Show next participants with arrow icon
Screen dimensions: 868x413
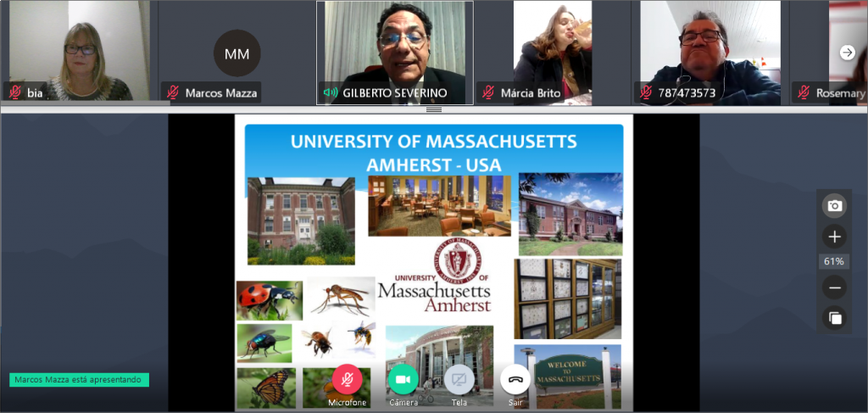(x=848, y=53)
